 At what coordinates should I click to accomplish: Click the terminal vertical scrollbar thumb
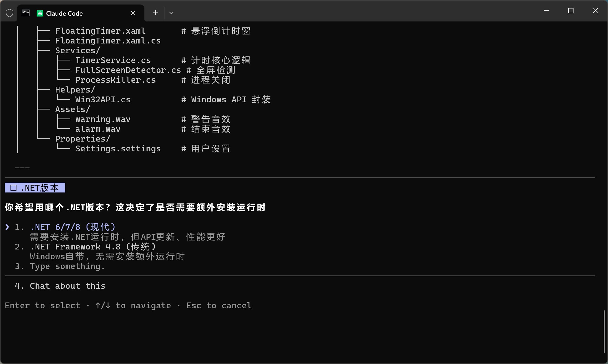tap(604, 331)
